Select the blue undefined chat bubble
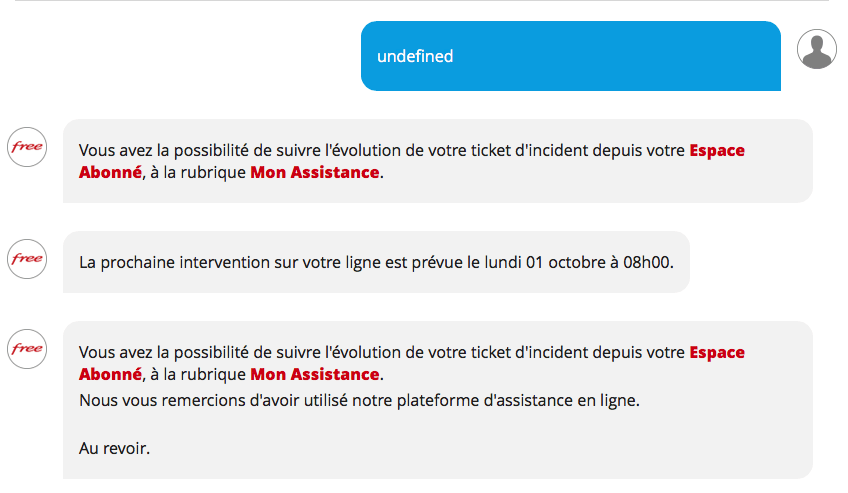The width and height of the screenshot is (848, 493). pyautogui.click(x=571, y=56)
